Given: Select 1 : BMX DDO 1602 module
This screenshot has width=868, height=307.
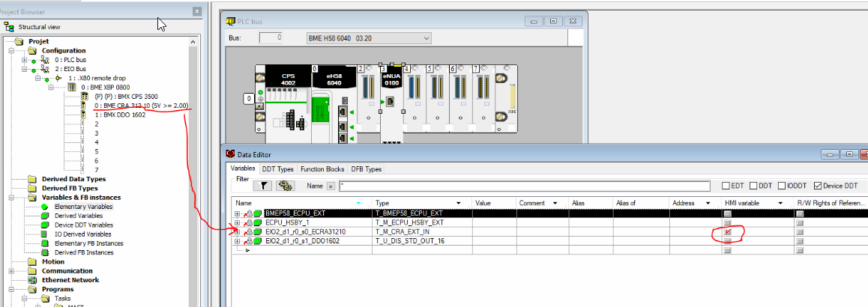Looking at the screenshot, I should coord(120,115).
